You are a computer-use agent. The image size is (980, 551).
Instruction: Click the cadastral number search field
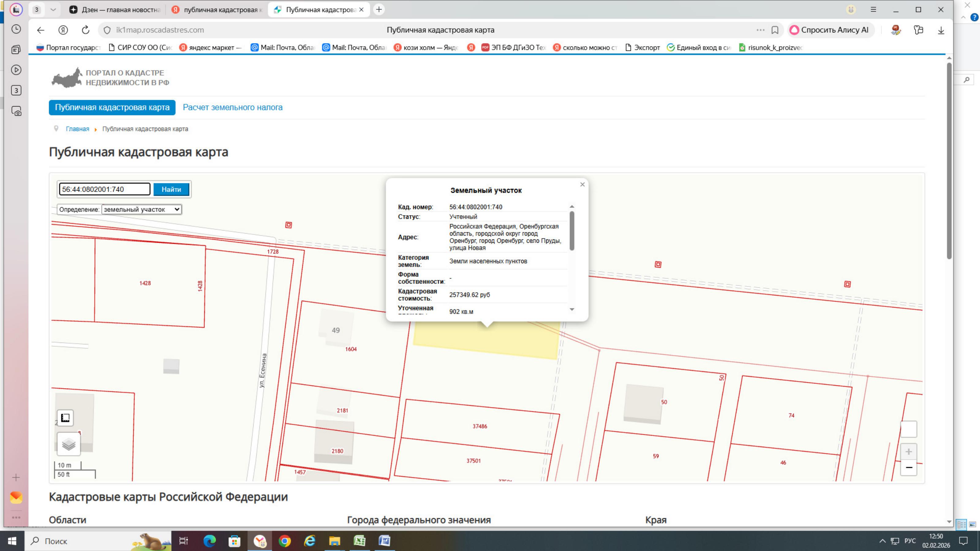coord(105,189)
